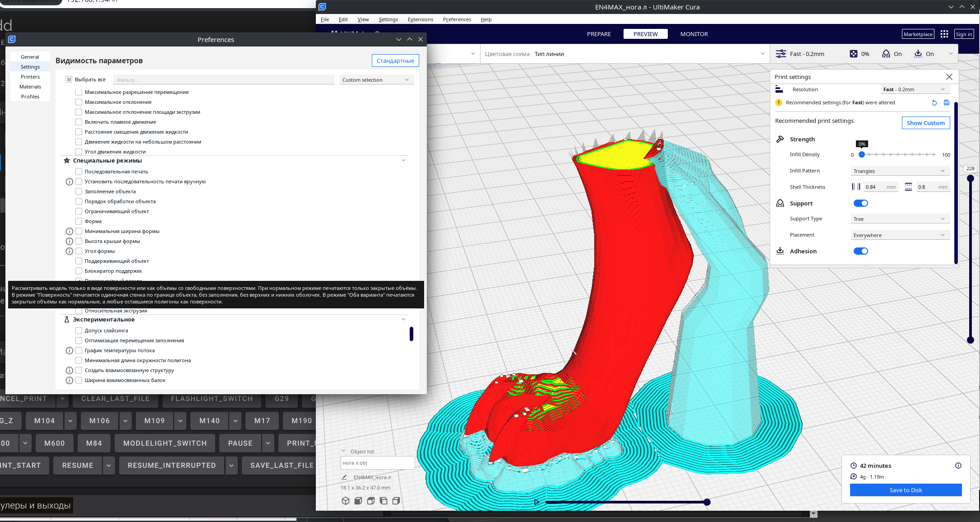Check the 'Последовательная печать' checkbox
980x522 pixels.
pyautogui.click(x=79, y=172)
